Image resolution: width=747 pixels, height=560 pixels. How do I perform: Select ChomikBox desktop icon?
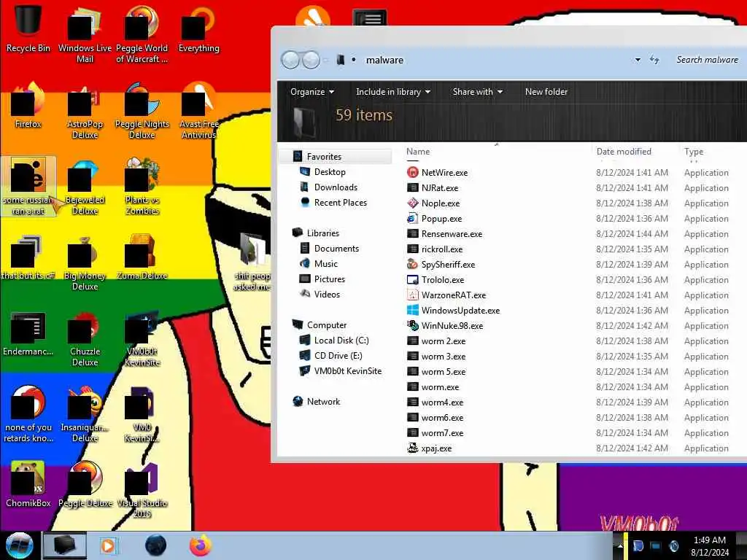[x=28, y=484]
